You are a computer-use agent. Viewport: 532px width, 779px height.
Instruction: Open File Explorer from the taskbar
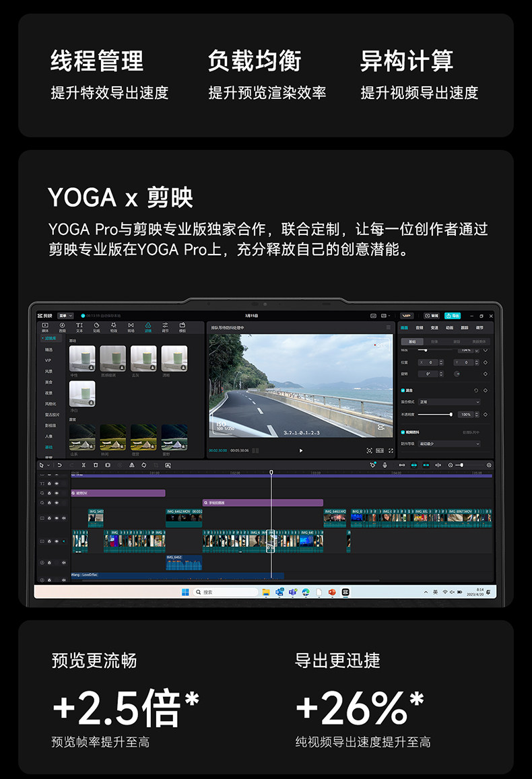(x=266, y=592)
